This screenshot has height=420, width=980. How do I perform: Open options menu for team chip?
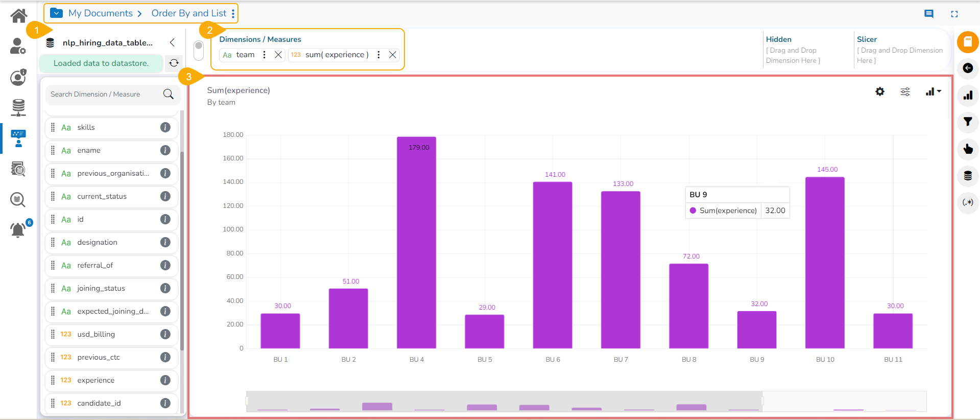coord(264,55)
